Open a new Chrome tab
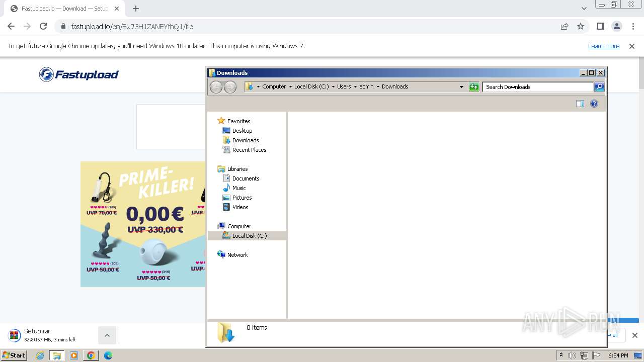This screenshot has height=362, width=644. click(136, 9)
